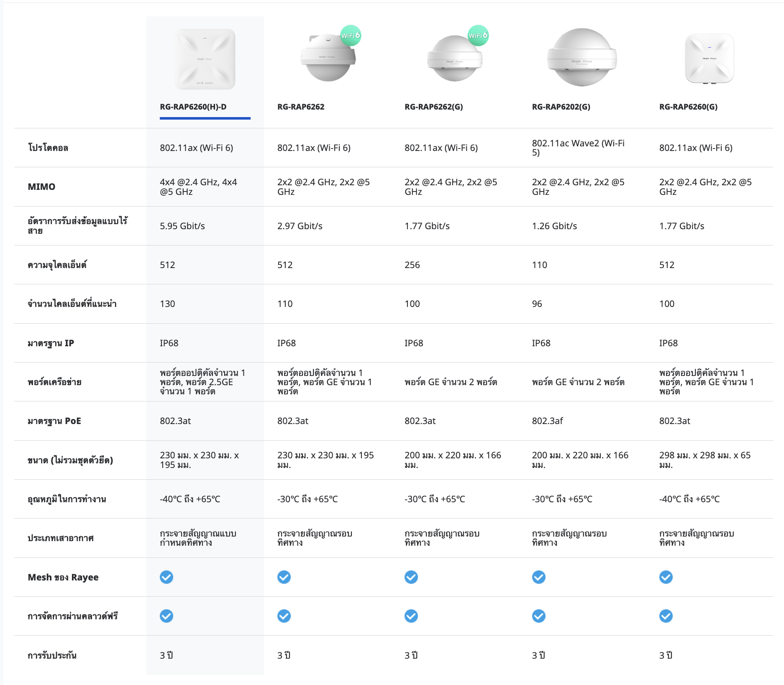Click Rayee Mesh checkmark for RG-RAP6260(G)
The height and width of the screenshot is (685, 784).
[x=666, y=577]
